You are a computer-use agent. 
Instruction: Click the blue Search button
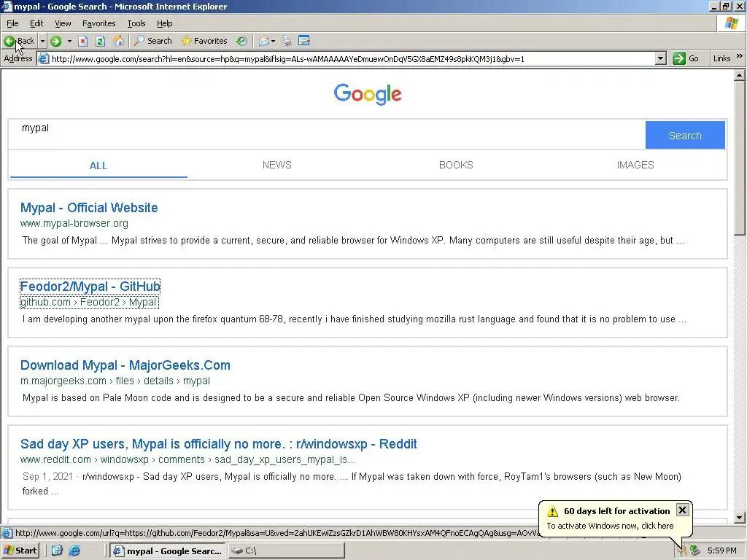(685, 135)
